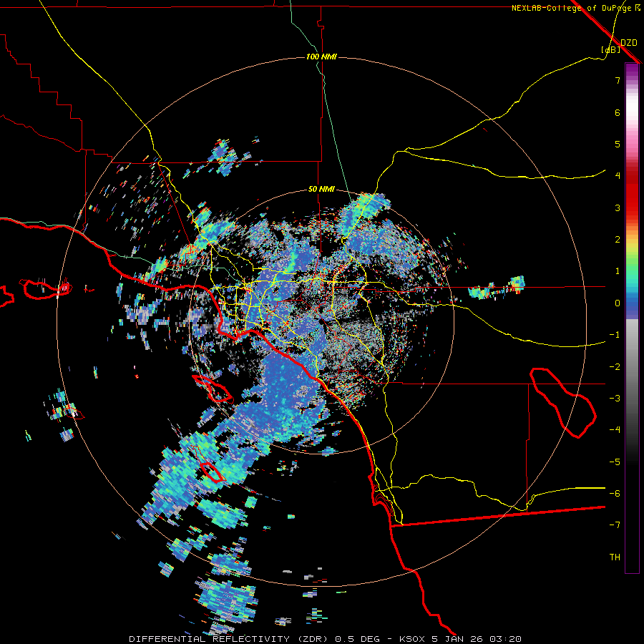
Task: Click the TH label on the color scale
Action: [x=615, y=557]
